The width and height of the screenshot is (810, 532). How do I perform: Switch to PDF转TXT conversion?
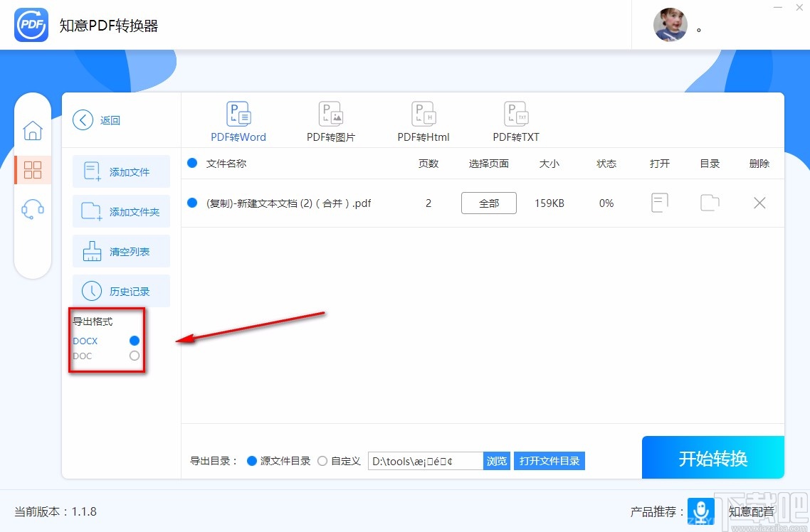point(515,119)
